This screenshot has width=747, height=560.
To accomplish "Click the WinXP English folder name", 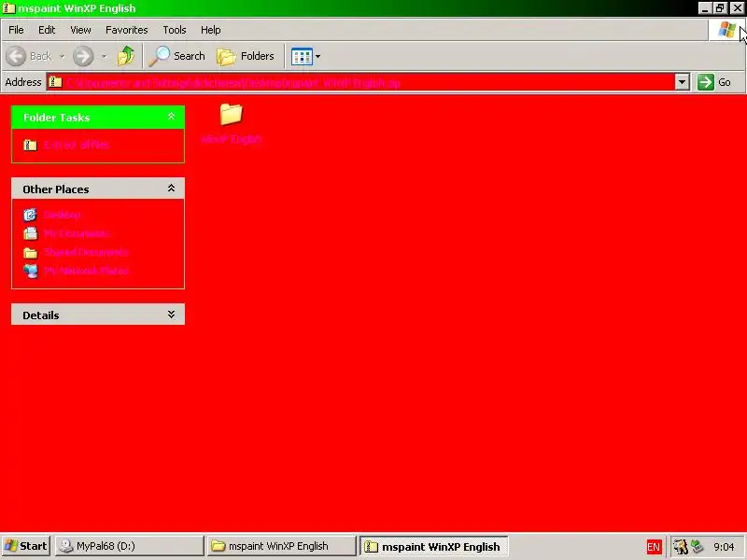I will coord(232,139).
